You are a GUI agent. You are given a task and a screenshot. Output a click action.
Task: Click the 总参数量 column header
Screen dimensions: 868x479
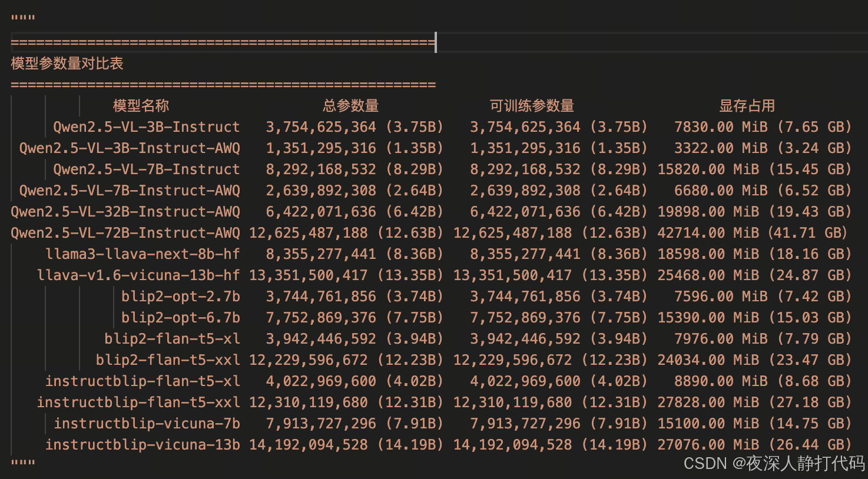point(350,106)
